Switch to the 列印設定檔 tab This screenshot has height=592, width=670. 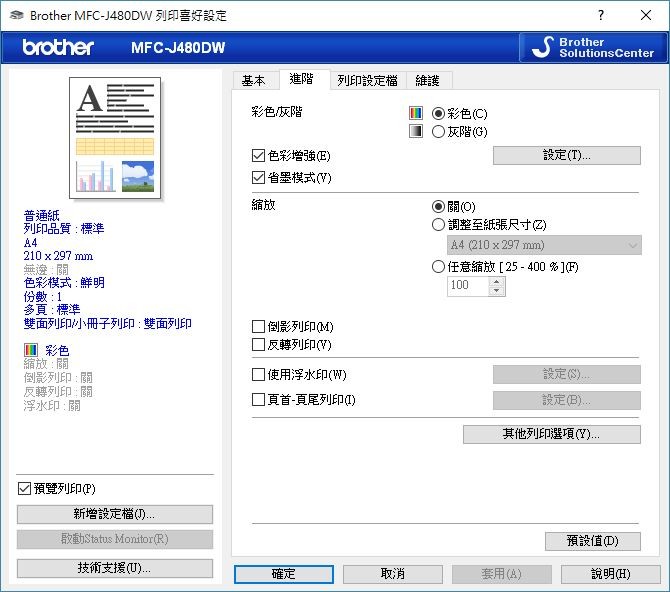[x=367, y=80]
